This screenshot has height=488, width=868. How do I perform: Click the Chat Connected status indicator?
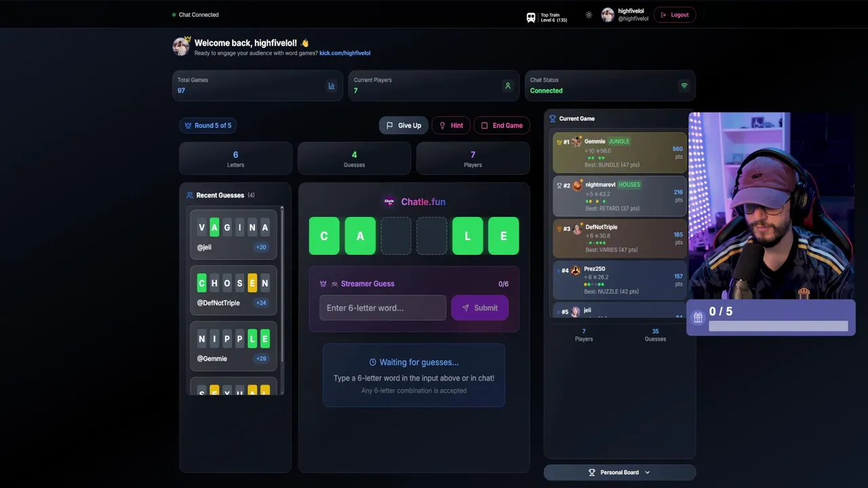[x=195, y=15]
